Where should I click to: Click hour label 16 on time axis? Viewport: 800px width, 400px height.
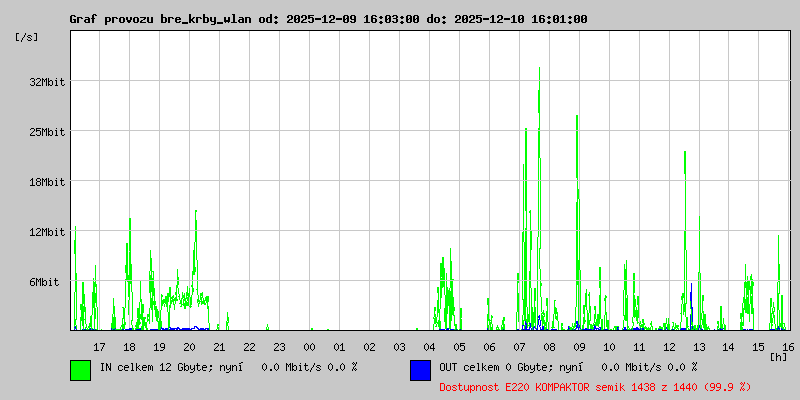tap(788, 347)
